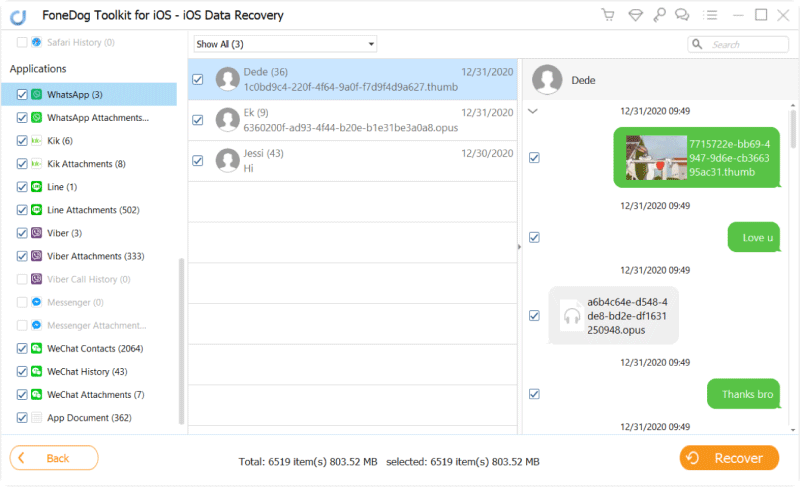Open the Jessi (43) conversation

(353, 161)
